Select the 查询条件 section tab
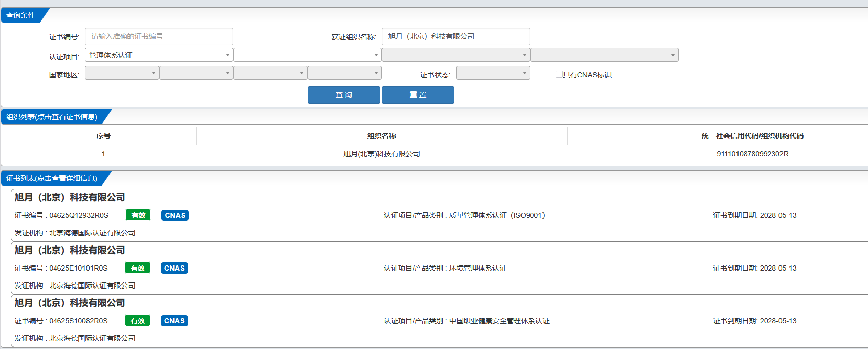868x349 pixels. pyautogui.click(x=21, y=15)
